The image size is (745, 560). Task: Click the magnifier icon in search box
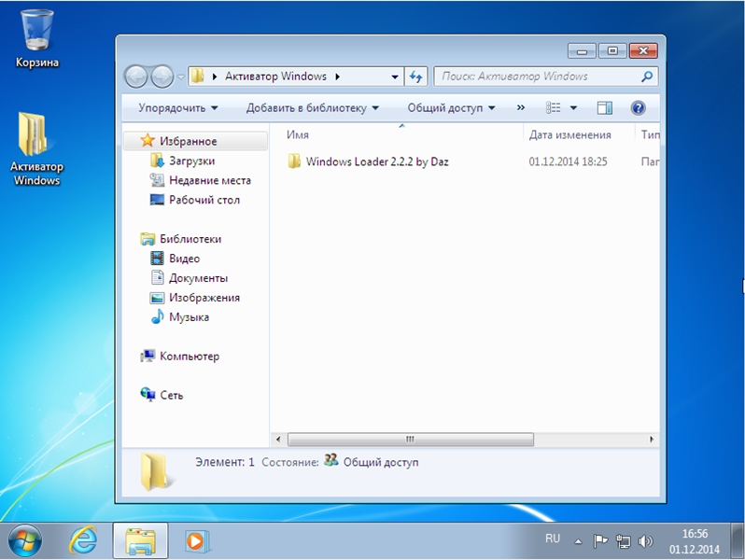pyautogui.click(x=647, y=77)
